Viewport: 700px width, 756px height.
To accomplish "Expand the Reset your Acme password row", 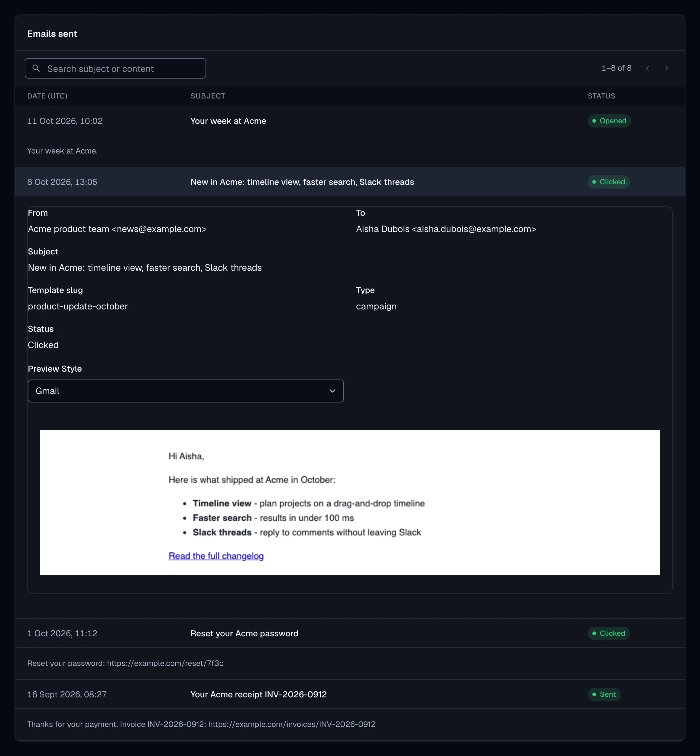I will 350,633.
